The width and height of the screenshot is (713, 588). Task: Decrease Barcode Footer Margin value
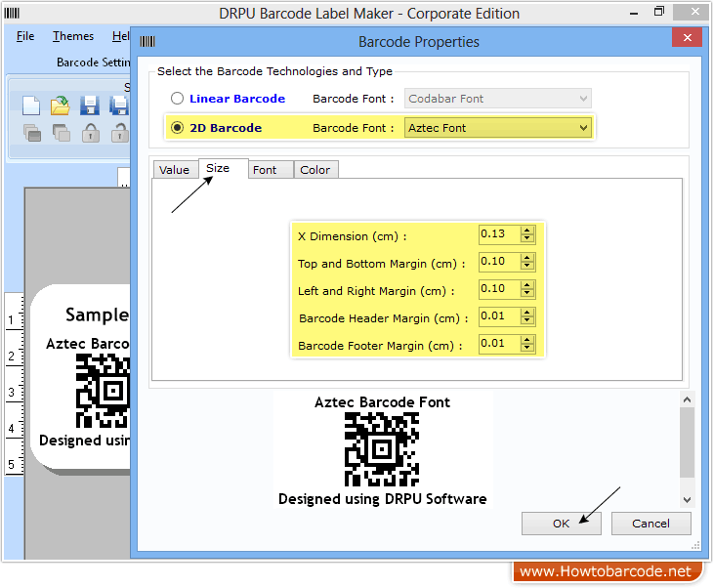pyautogui.click(x=527, y=348)
